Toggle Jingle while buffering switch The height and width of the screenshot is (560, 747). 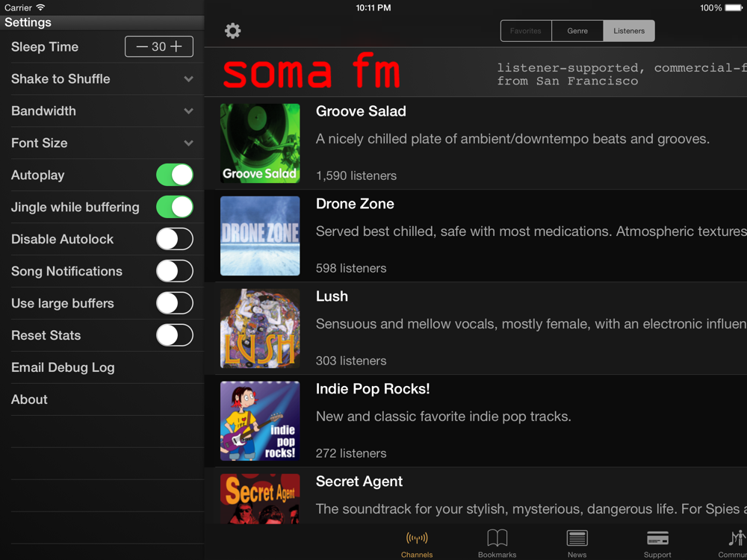click(x=175, y=207)
